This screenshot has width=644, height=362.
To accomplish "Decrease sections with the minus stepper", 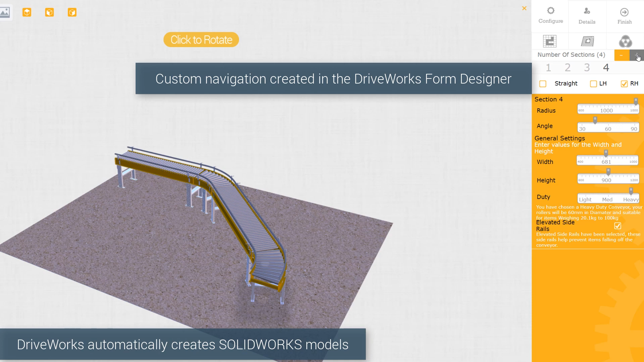I will [622, 55].
